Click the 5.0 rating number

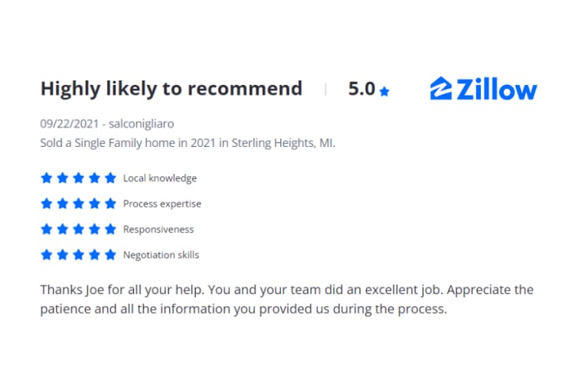pos(361,89)
